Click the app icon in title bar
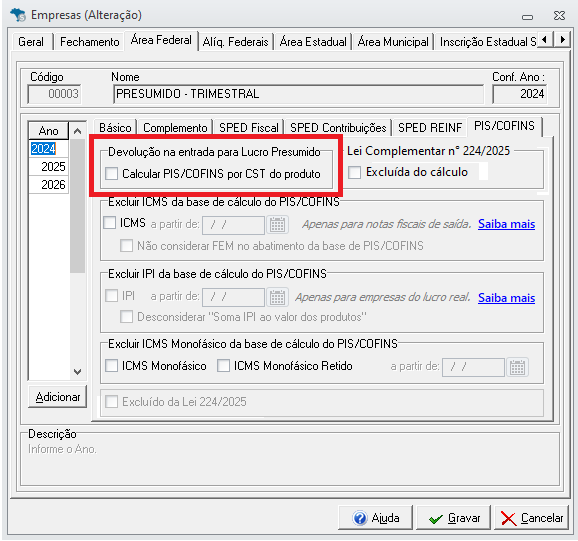578x541 pixels. pos(18,15)
